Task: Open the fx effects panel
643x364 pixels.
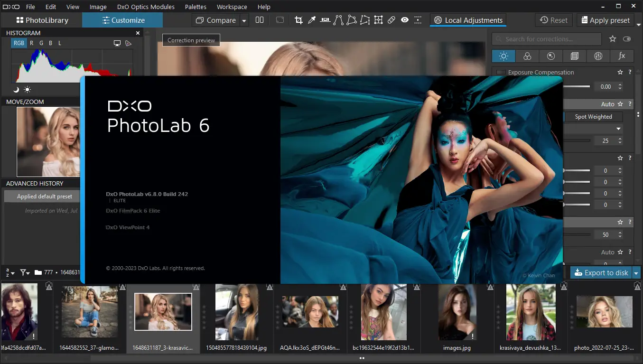Action: [x=622, y=56]
